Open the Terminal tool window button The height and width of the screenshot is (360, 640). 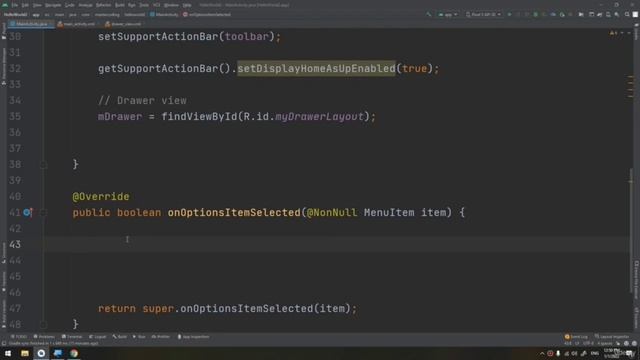click(72, 337)
